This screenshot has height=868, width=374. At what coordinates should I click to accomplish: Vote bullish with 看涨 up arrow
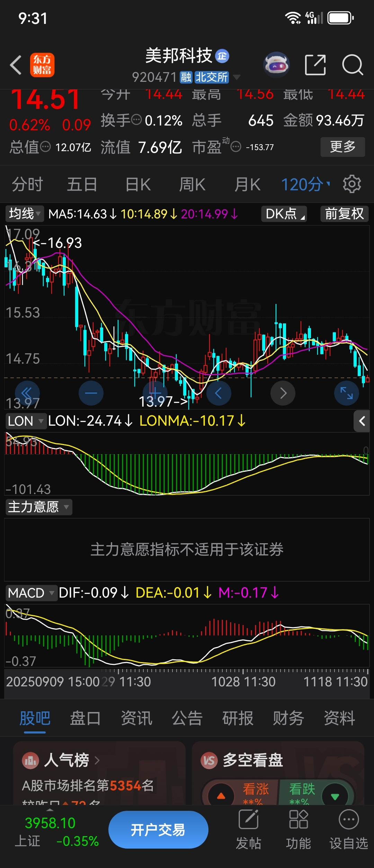pos(221,796)
